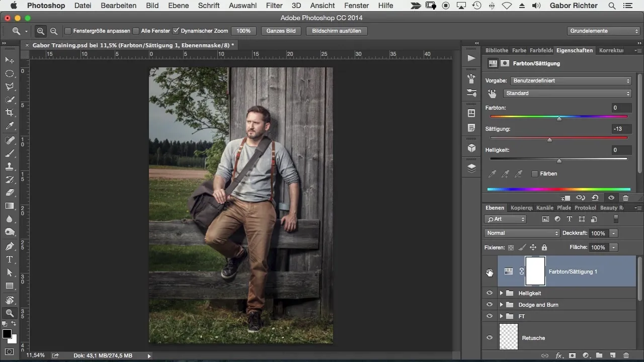Open the blend mode Normal dropdown

[522, 233]
